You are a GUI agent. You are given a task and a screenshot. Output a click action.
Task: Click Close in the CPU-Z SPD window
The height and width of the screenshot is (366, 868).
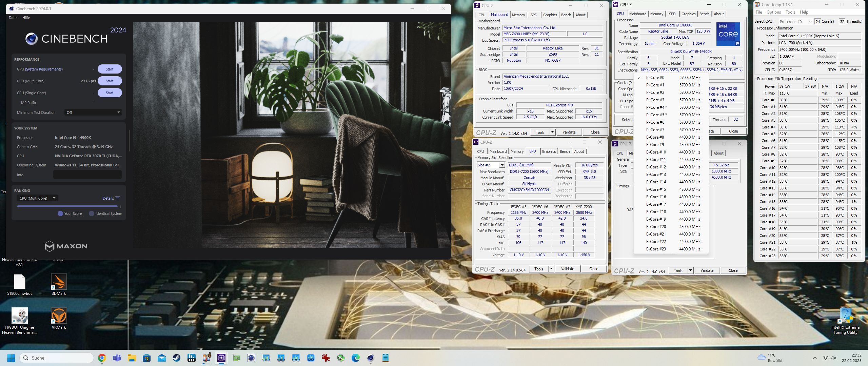[594, 269]
